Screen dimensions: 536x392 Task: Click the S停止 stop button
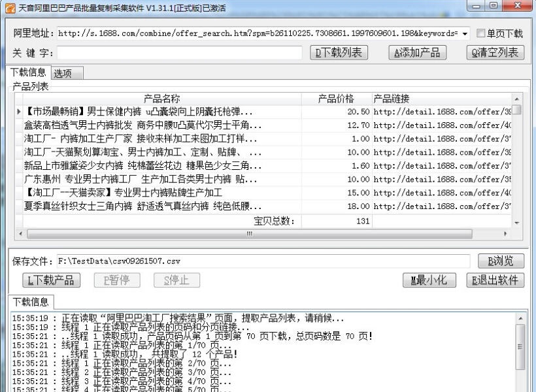[x=176, y=280]
